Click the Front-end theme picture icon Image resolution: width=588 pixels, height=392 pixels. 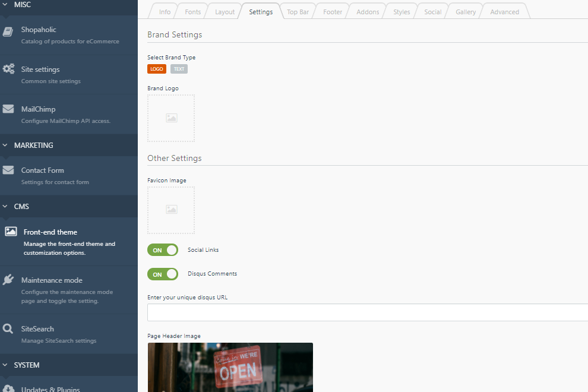click(11, 231)
